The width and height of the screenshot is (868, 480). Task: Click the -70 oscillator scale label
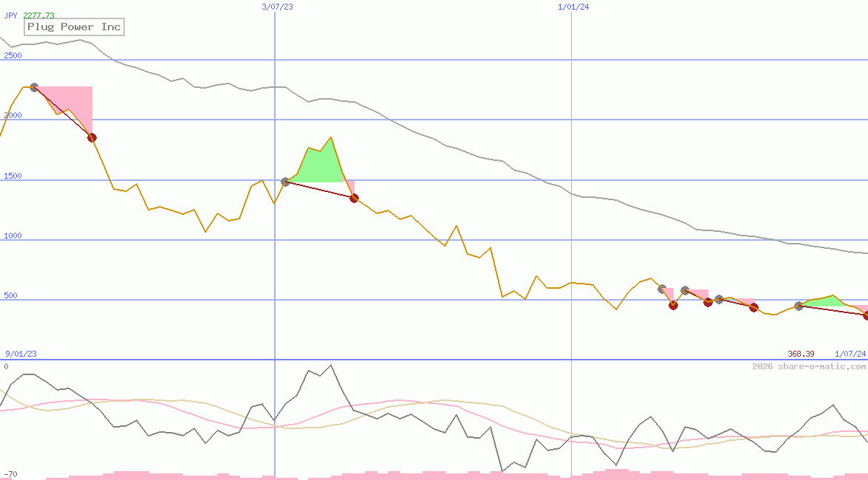pyautogui.click(x=10, y=474)
